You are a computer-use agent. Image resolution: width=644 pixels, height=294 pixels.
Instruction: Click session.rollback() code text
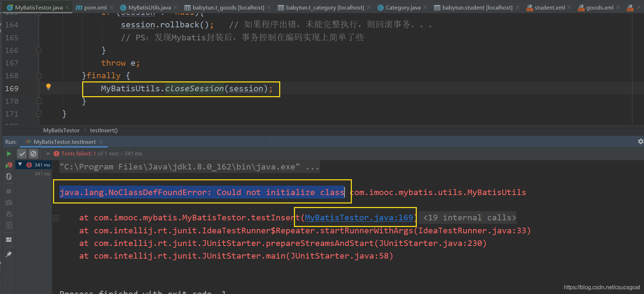[x=167, y=25]
